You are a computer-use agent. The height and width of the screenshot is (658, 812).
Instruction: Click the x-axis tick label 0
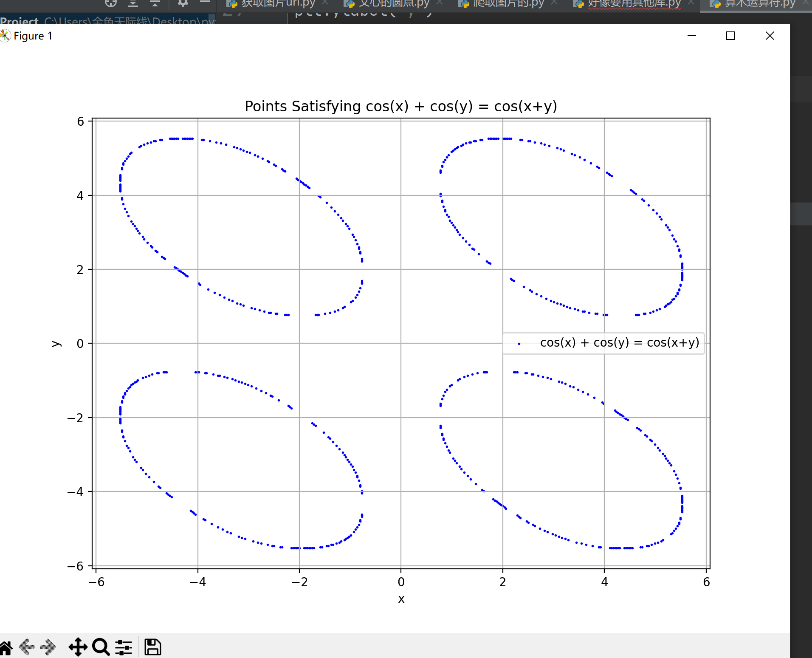401,582
